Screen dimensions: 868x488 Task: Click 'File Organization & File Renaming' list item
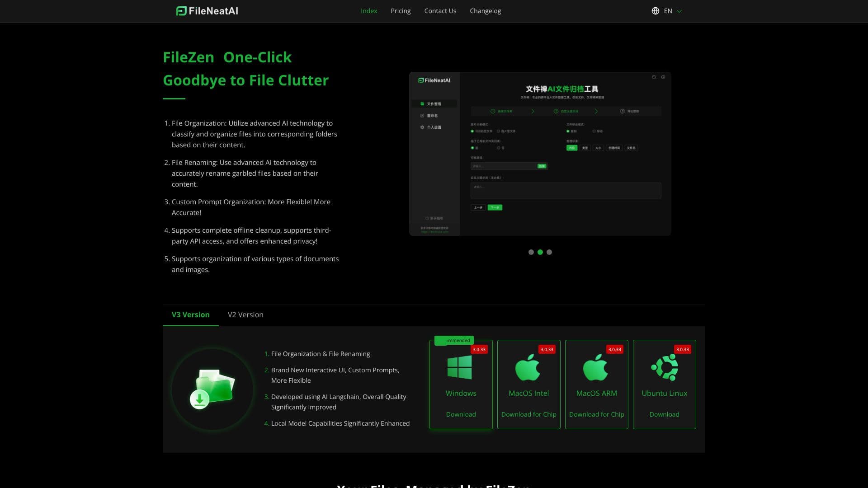tap(321, 354)
